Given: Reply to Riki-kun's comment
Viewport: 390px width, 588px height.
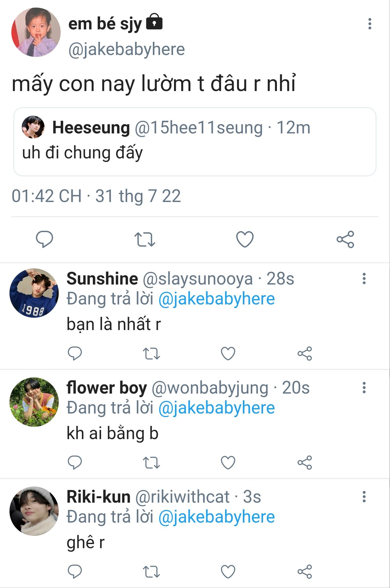Looking at the screenshot, I should [75, 572].
